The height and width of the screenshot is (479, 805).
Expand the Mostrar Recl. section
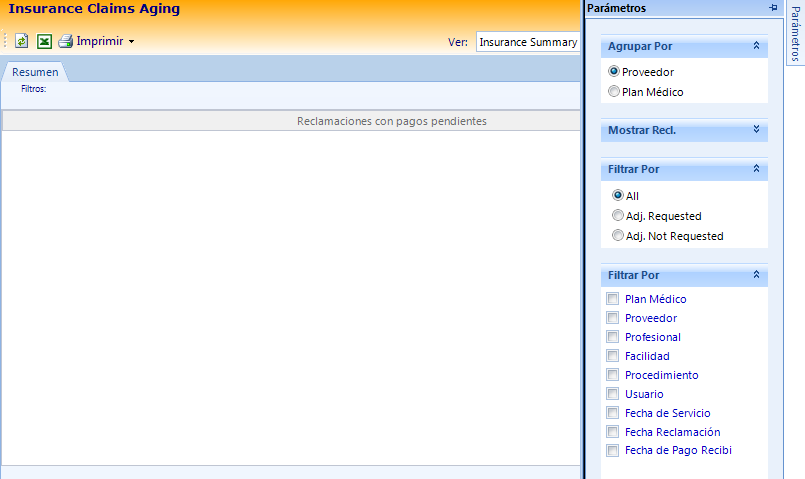point(756,130)
